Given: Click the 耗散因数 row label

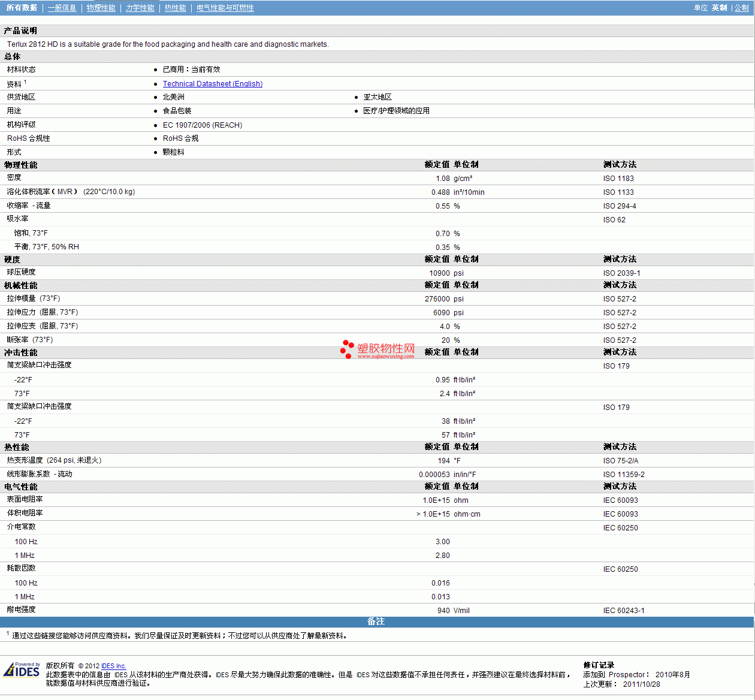Looking at the screenshot, I should pyautogui.click(x=21, y=568).
